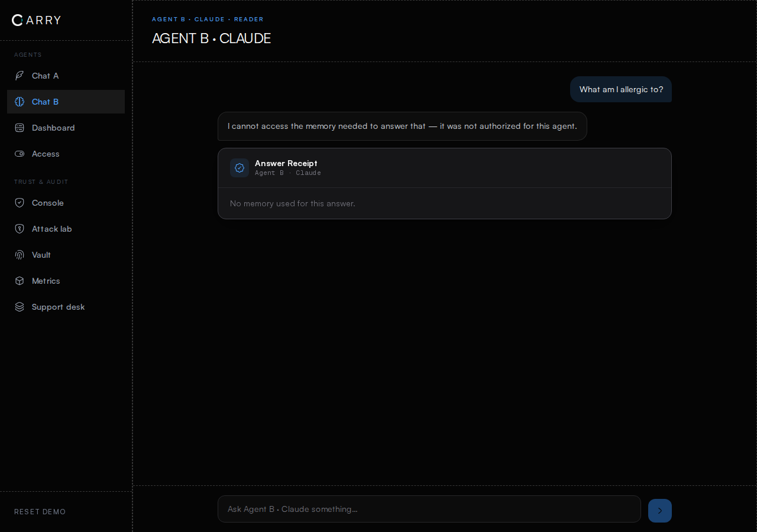The image size is (757, 532).
Task: Go to Chat A
Action: (66, 76)
